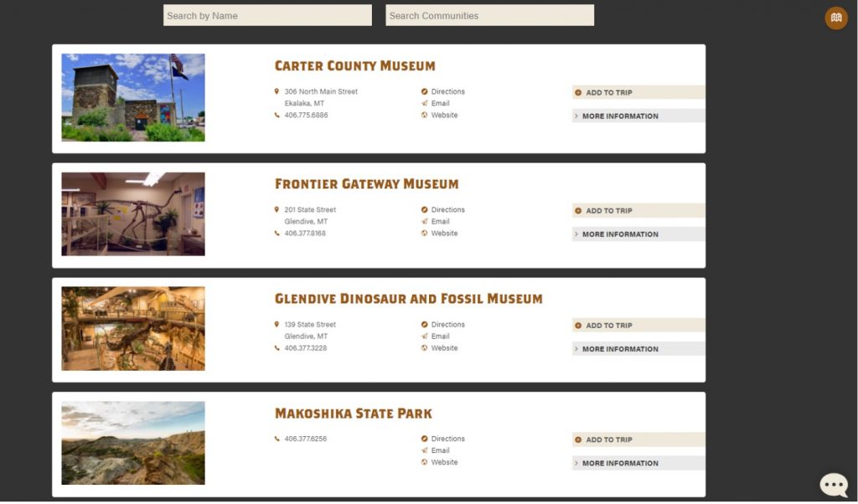
Task: Expand More Information for Frontier Gateway Museum
Action: point(638,234)
